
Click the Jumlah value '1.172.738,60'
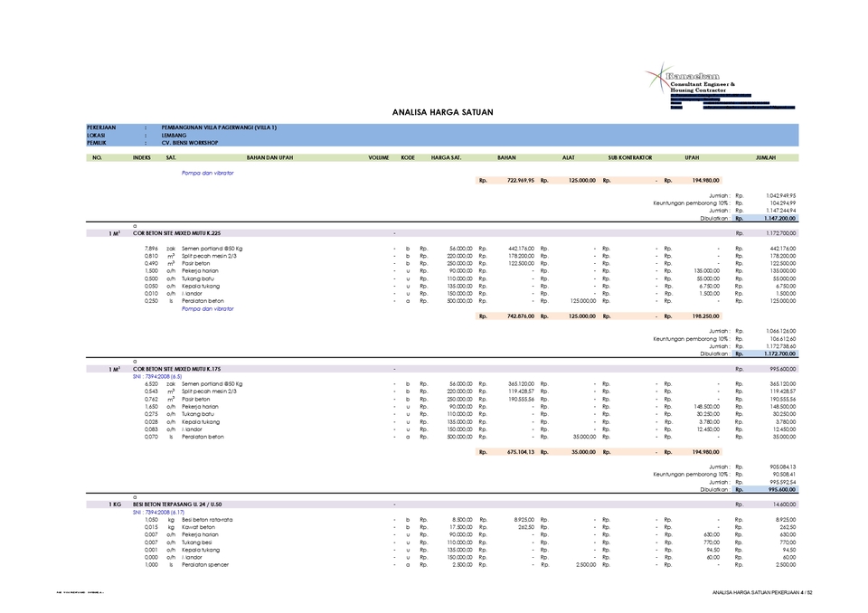[x=780, y=346]
